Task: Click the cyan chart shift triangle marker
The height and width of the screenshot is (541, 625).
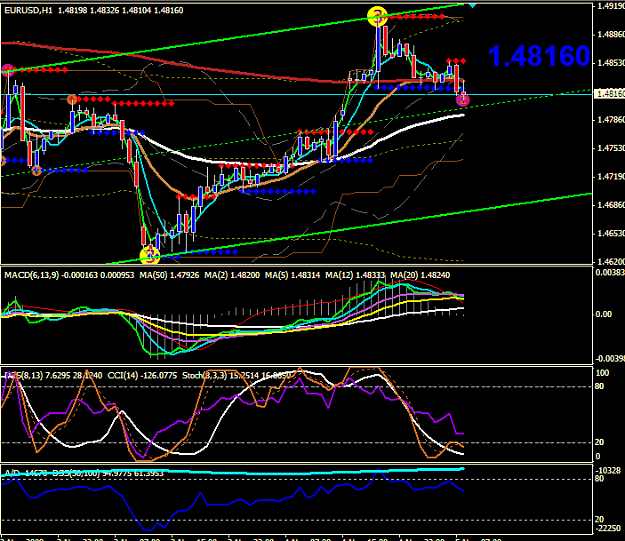Action: [x=472, y=6]
